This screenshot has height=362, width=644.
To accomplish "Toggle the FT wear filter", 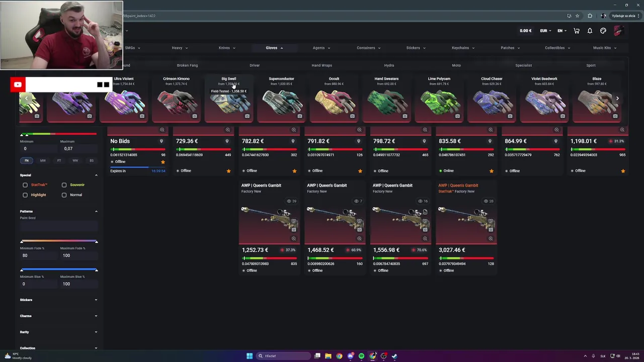I will 59,160.
